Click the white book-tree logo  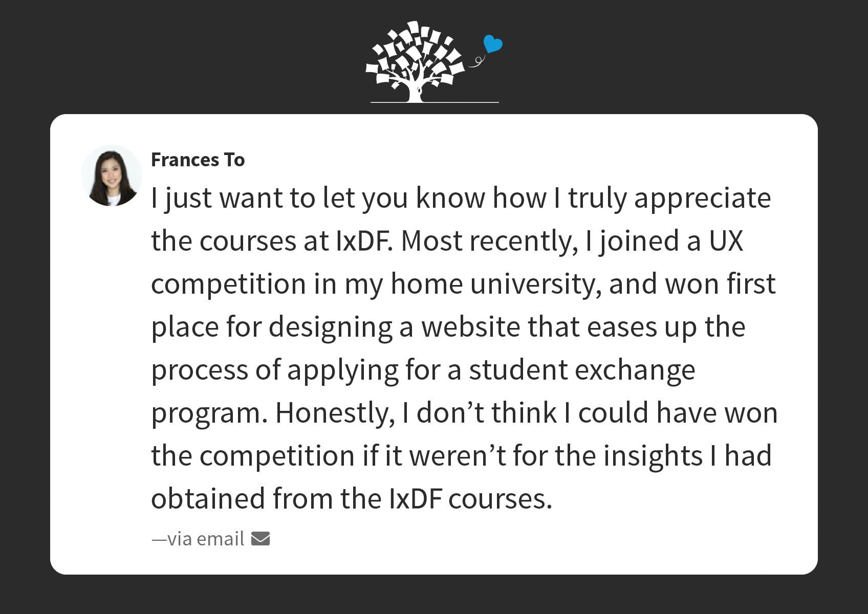pyautogui.click(x=415, y=61)
